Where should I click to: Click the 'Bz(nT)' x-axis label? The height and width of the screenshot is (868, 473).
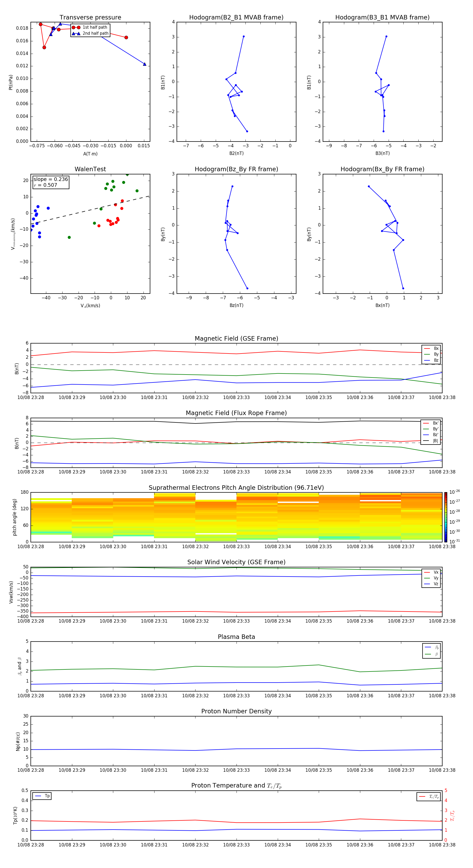236,305
